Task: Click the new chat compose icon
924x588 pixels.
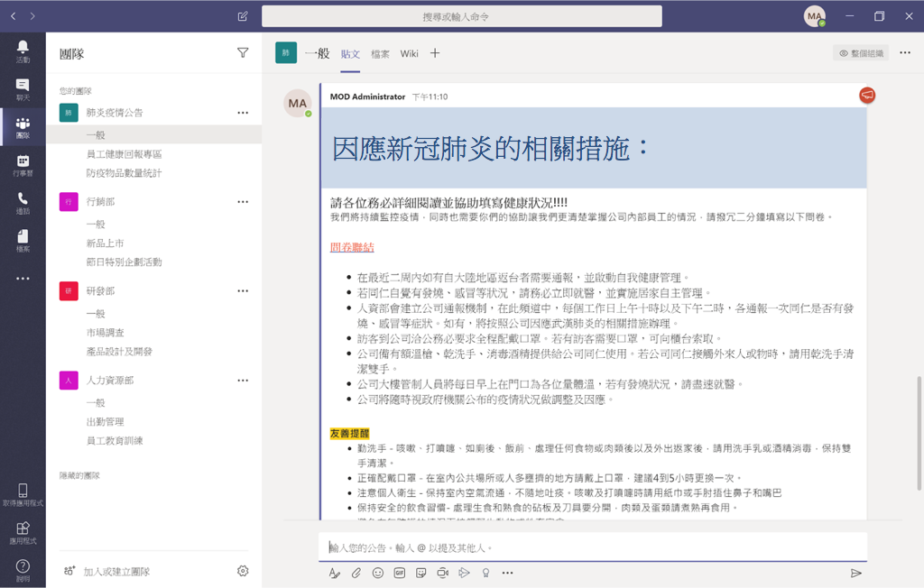Action: [242, 16]
